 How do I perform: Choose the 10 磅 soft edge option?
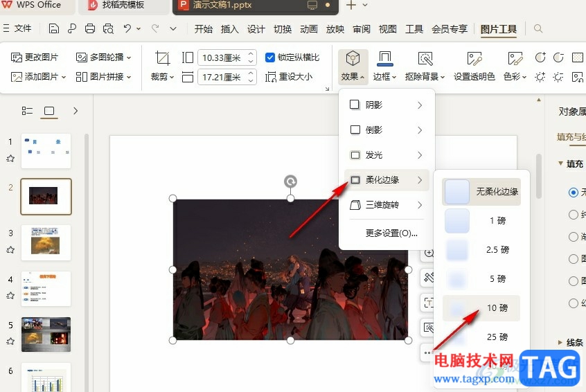coord(481,308)
